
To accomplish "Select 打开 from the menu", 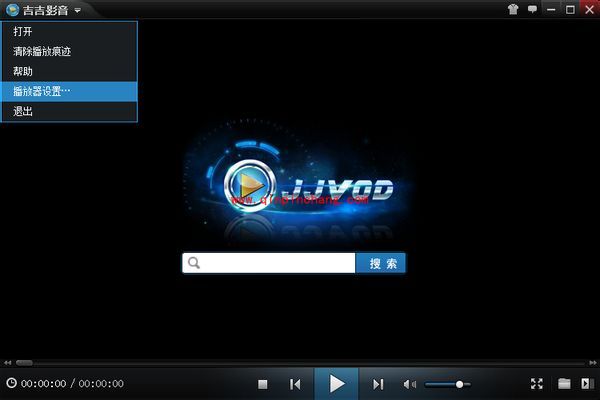I will pos(23,32).
